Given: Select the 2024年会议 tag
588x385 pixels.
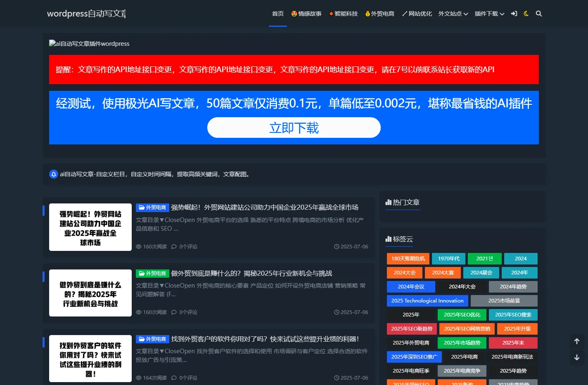Looking at the screenshot, I should (411, 287).
